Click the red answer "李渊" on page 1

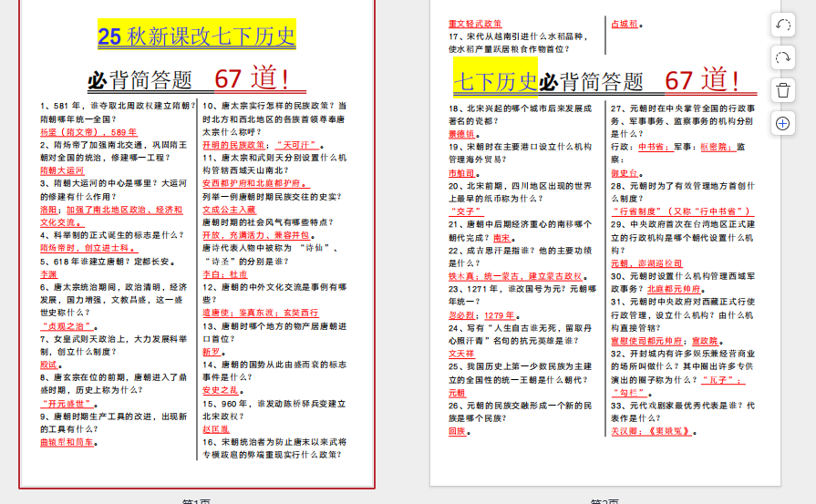coord(48,273)
